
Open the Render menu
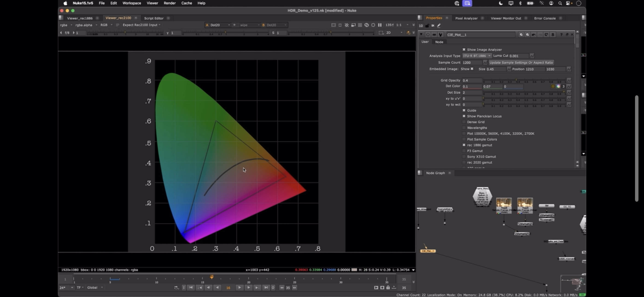(x=170, y=3)
